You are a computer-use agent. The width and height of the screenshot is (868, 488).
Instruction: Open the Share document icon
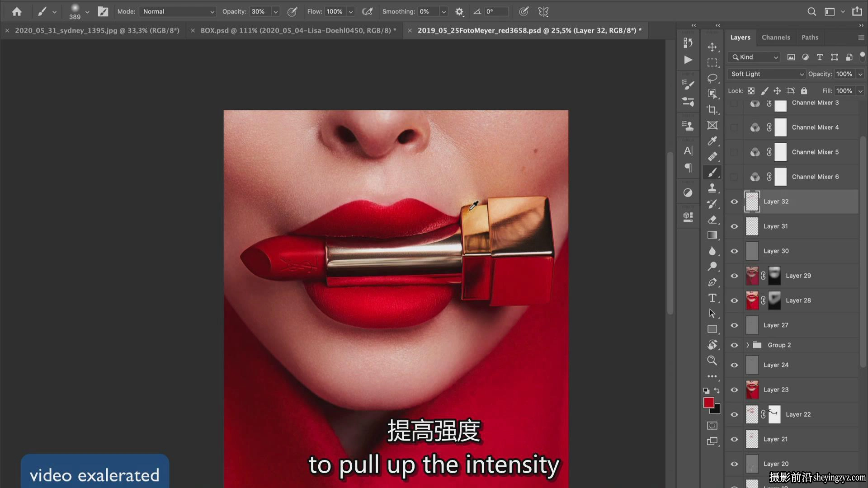coord(857,11)
